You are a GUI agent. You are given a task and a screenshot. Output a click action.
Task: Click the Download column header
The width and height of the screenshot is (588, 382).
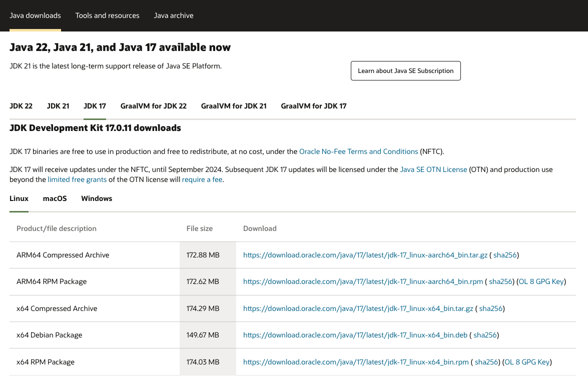tap(260, 228)
